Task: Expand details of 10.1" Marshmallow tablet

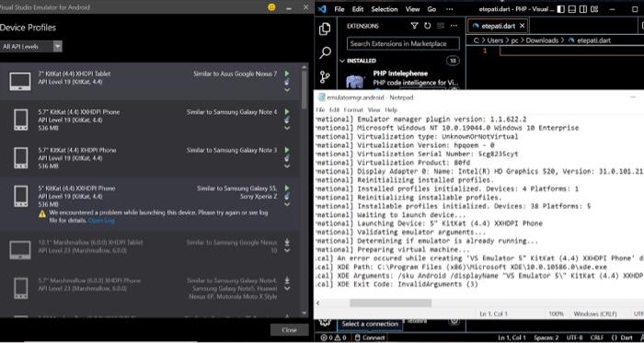Action: point(287,250)
